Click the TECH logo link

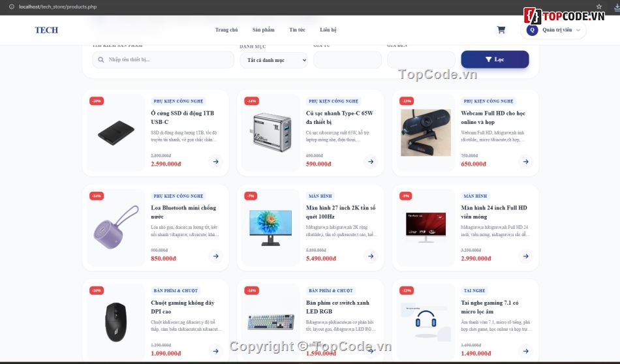46,30
